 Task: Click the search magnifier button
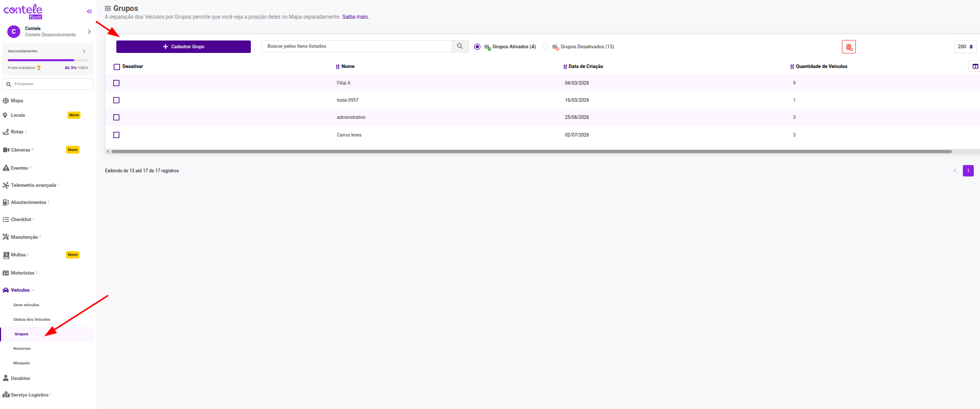click(460, 46)
